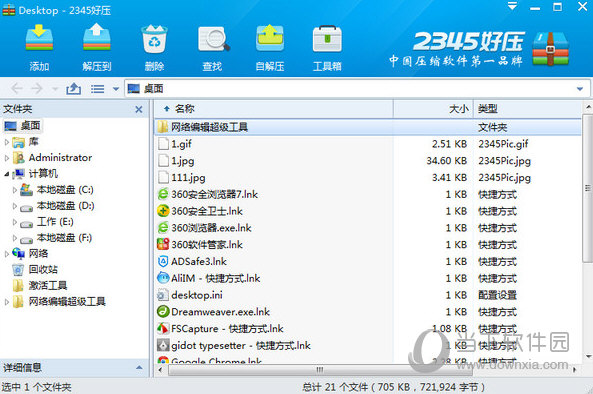Click the ADSafe3.lnk shield icon
The width and height of the screenshot is (593, 394).
[163, 261]
